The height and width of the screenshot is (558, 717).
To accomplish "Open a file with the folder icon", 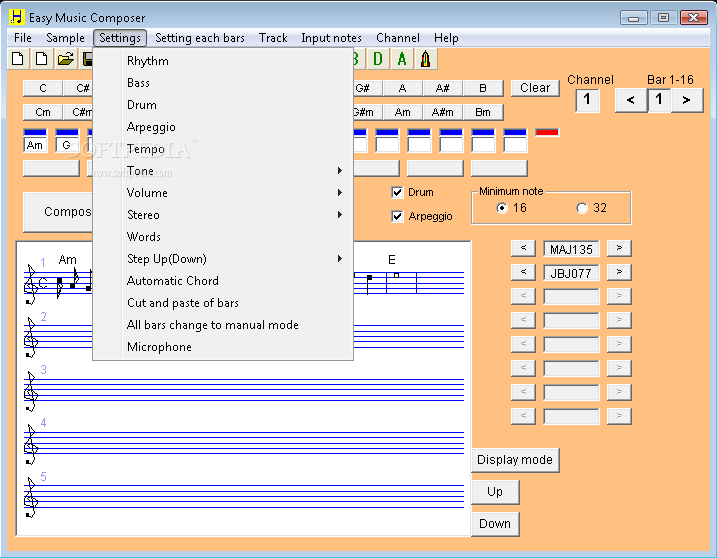I will (x=66, y=59).
